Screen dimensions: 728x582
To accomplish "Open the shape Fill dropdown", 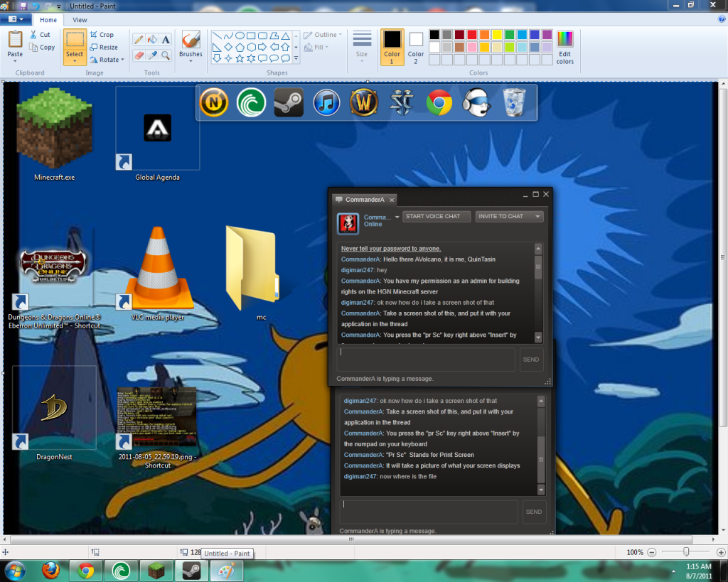I will [x=316, y=48].
